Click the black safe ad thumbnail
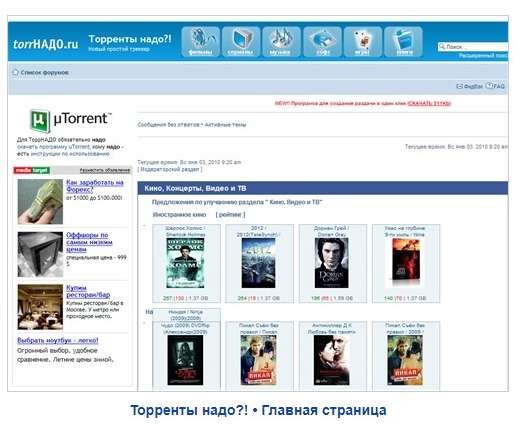Screen dimensions: 526x424 40,255
